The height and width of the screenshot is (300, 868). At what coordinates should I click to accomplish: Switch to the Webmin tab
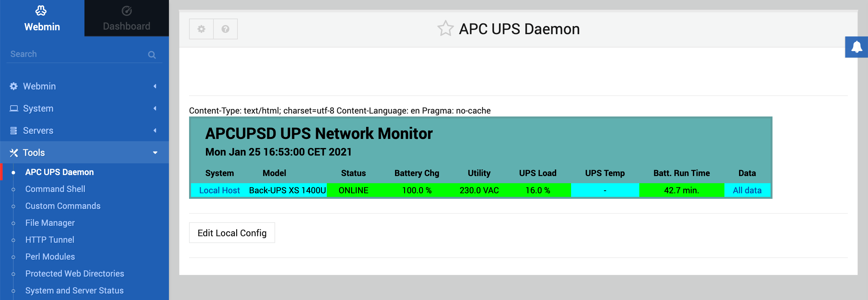pos(42,18)
